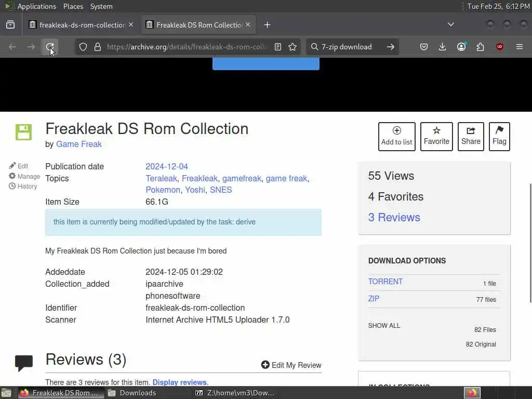Expand the ZIP download option

[374, 299]
